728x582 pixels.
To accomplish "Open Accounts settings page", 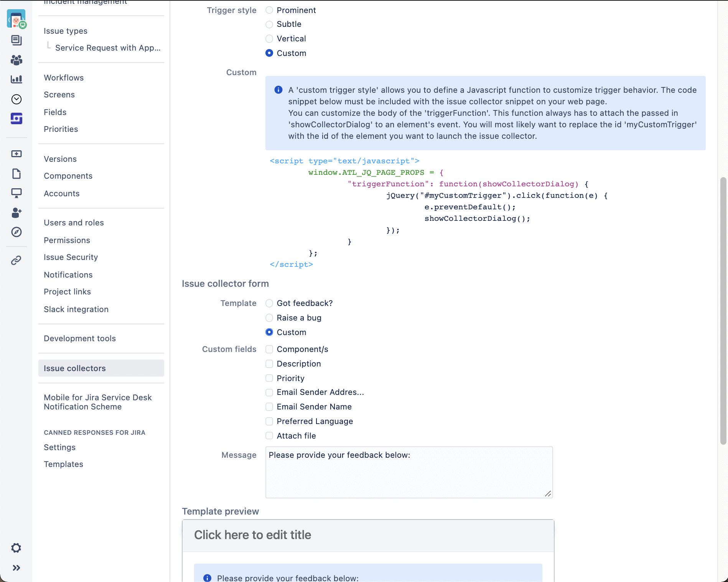I will [62, 194].
